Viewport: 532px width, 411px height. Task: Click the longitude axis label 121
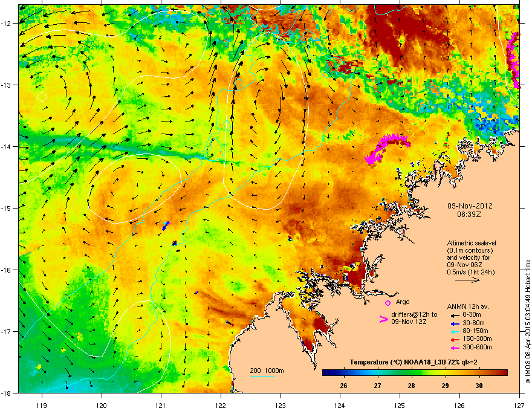pyautogui.click(x=161, y=405)
